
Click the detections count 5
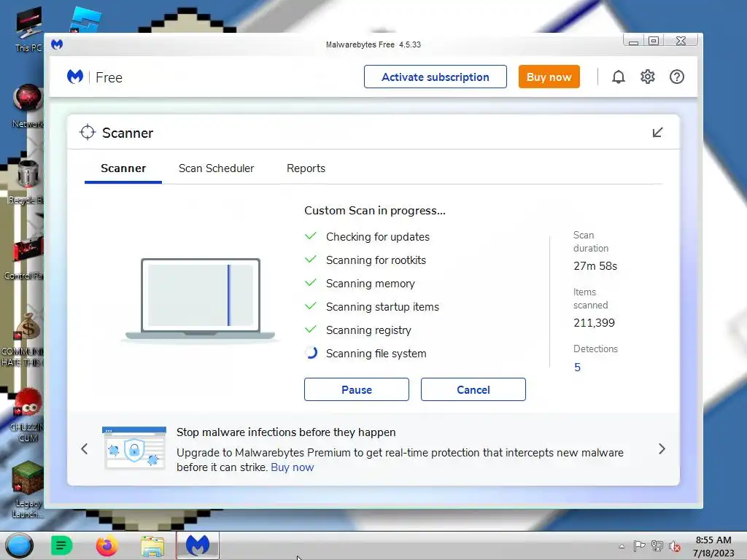click(x=578, y=367)
